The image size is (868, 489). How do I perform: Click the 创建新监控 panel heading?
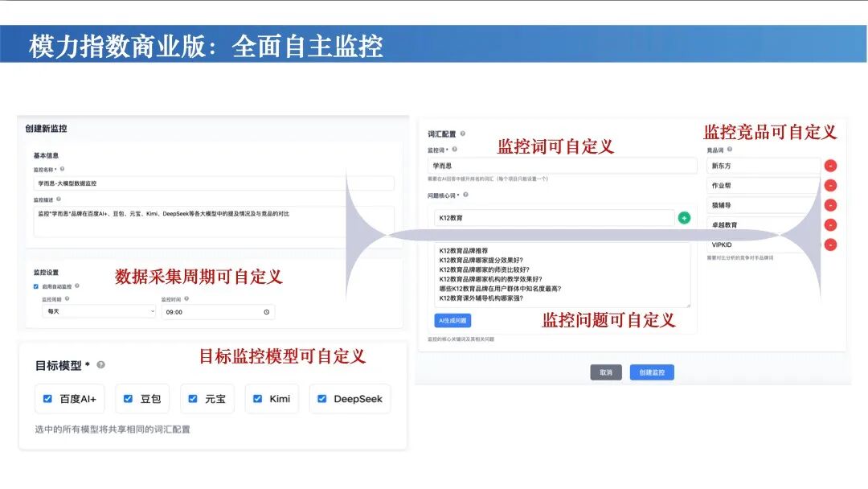click(46, 129)
